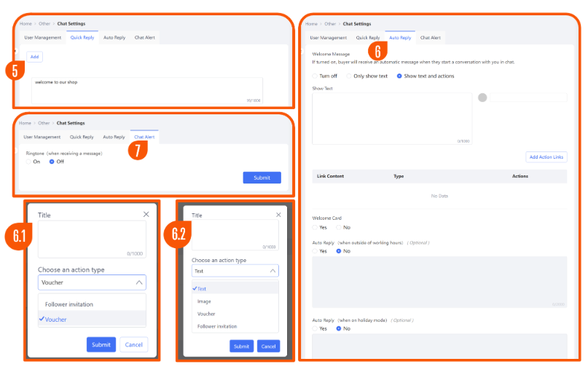Image resolution: width=588 pixels, height=372 pixels.
Task: Close the Voucher action dialog via X
Action: [146, 215]
